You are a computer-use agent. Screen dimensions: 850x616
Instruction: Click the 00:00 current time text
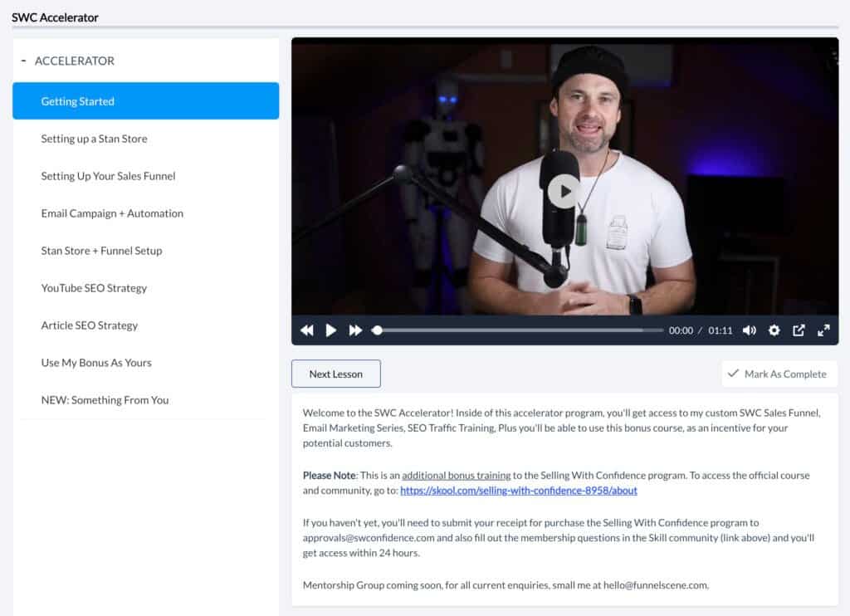click(681, 330)
